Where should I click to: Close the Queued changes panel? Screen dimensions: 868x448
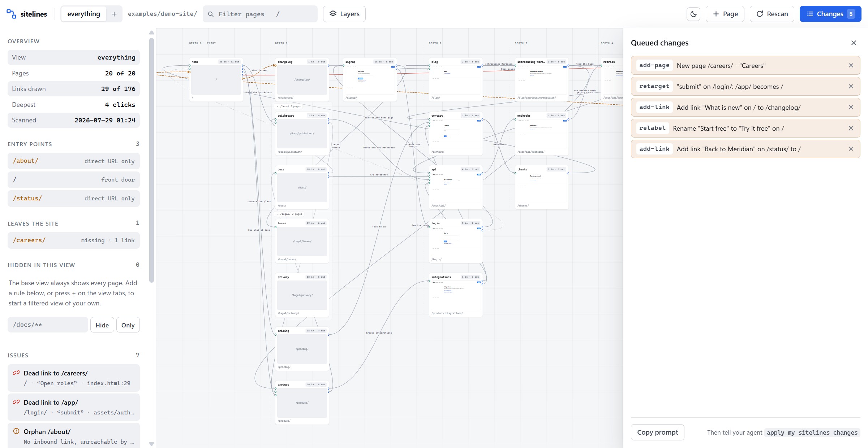(x=854, y=43)
